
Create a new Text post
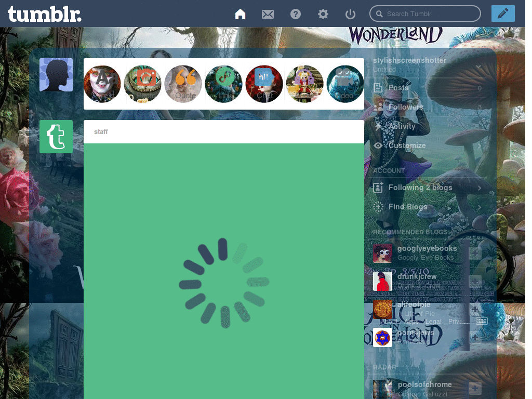pos(102,84)
